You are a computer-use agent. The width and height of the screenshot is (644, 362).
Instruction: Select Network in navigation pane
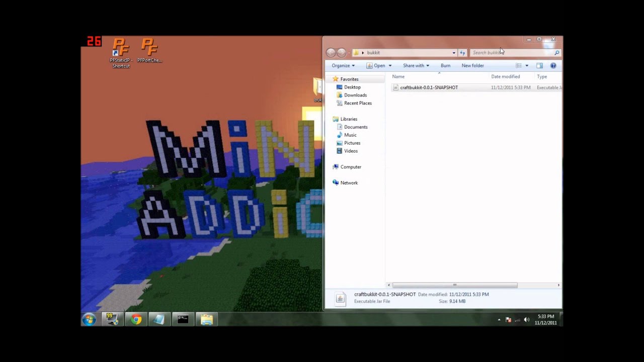click(x=349, y=183)
